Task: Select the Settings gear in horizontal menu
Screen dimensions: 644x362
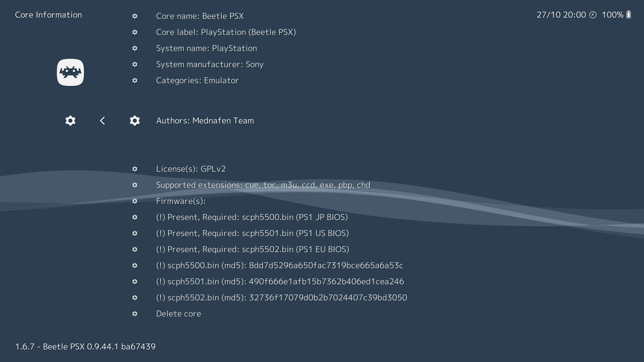Action: (x=70, y=121)
